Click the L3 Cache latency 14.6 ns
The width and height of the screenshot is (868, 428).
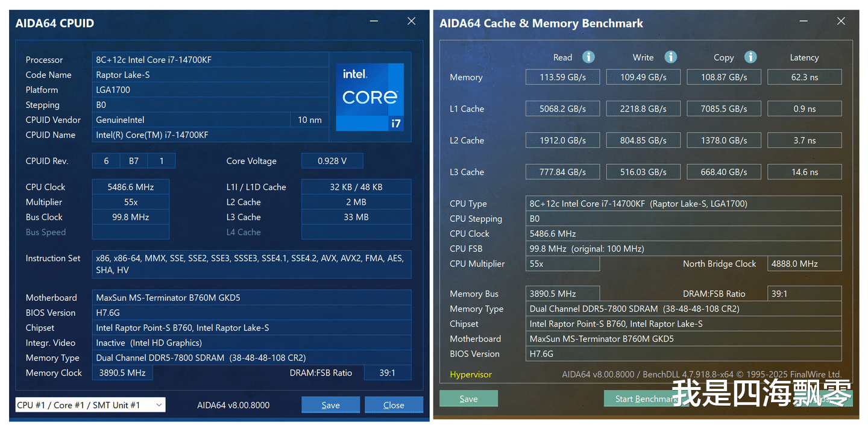pyautogui.click(x=805, y=172)
